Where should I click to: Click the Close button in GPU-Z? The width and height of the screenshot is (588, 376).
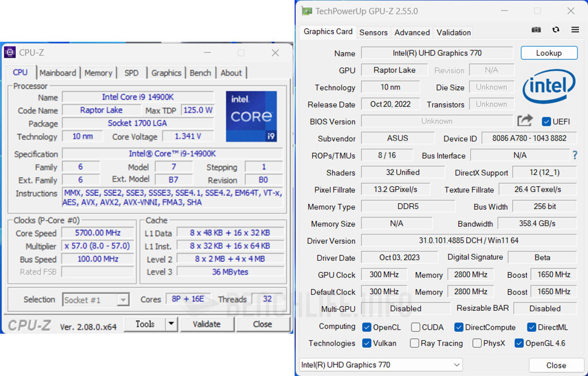[x=556, y=365]
